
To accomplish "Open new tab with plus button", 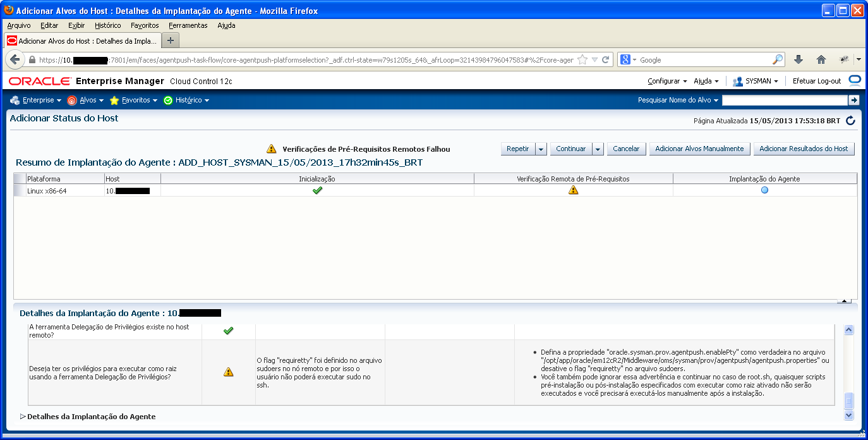I will pyautogui.click(x=171, y=40).
